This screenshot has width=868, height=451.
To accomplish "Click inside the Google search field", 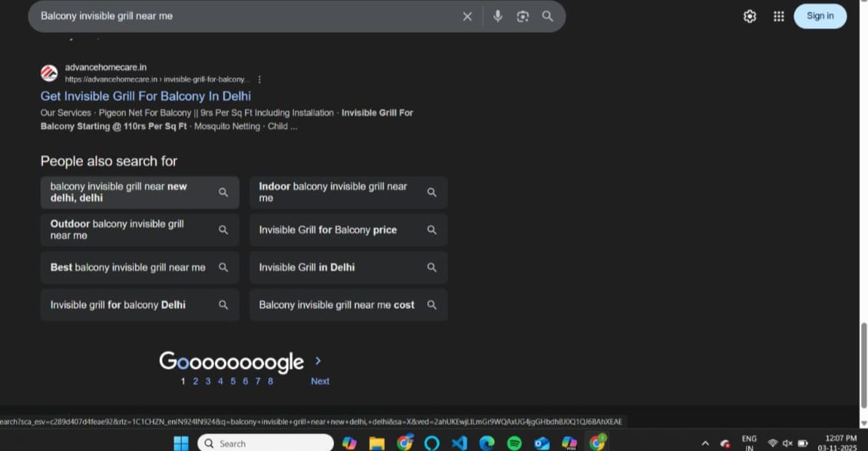I will [246, 16].
